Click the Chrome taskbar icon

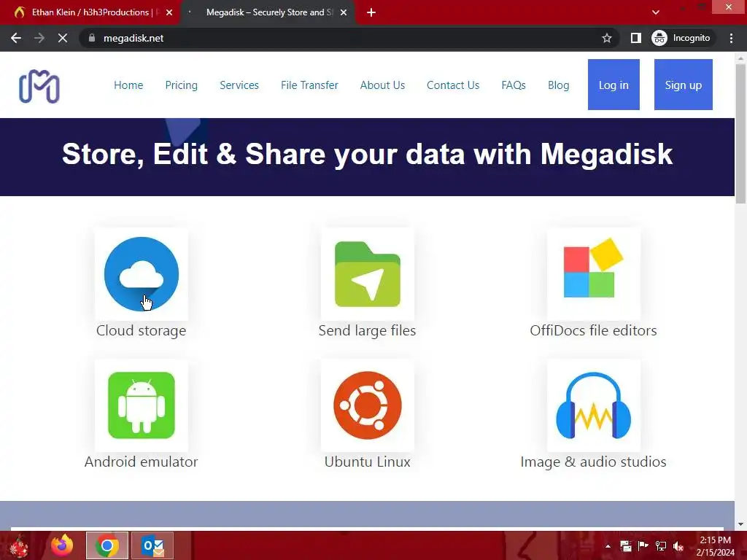tap(107, 545)
